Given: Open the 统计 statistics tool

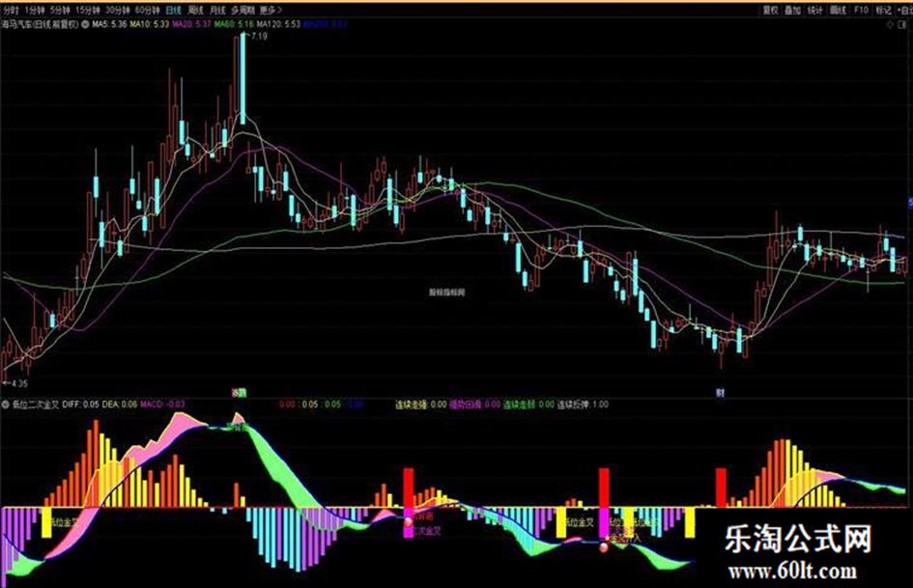Looking at the screenshot, I should tap(815, 10).
